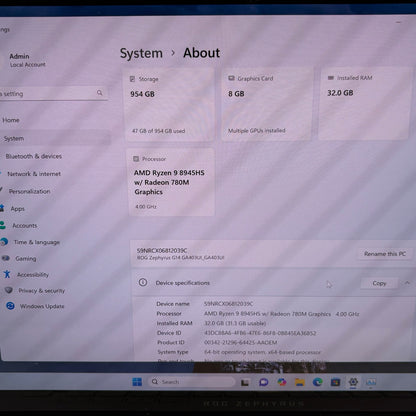Viewport: 416px width, 416px height.
Task: Open the Processor AMD Ryzen card
Action: pyautogui.click(x=171, y=182)
